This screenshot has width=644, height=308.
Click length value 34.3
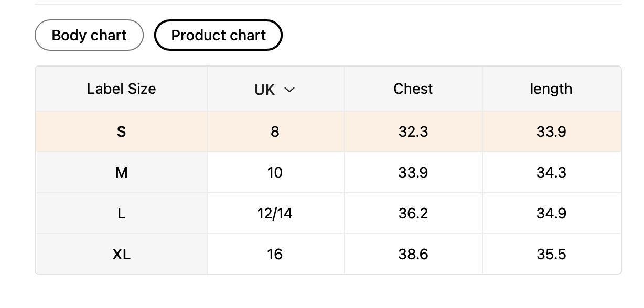pos(551,172)
